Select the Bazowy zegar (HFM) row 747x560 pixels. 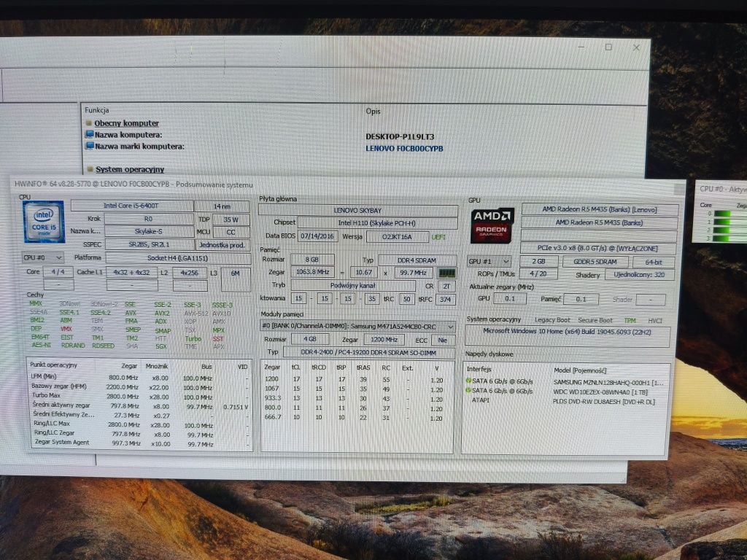tap(139, 387)
